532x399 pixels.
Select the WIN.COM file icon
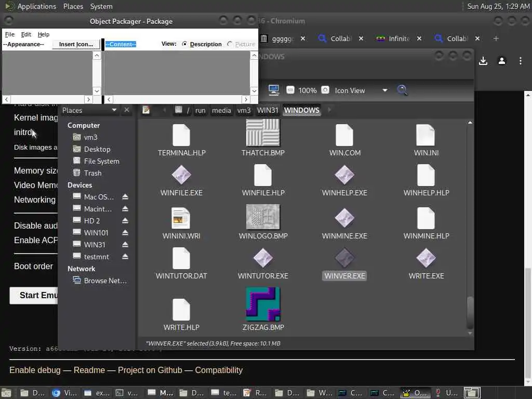[344, 135]
